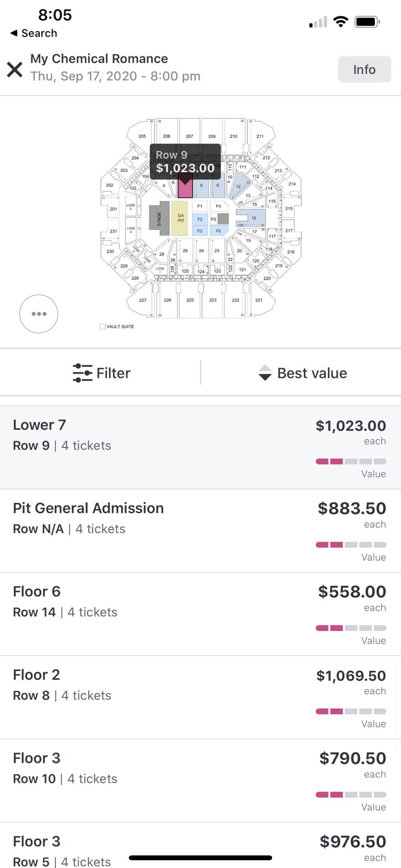Tap the back arrow to Search
The height and width of the screenshot is (868, 401).
coord(14,33)
